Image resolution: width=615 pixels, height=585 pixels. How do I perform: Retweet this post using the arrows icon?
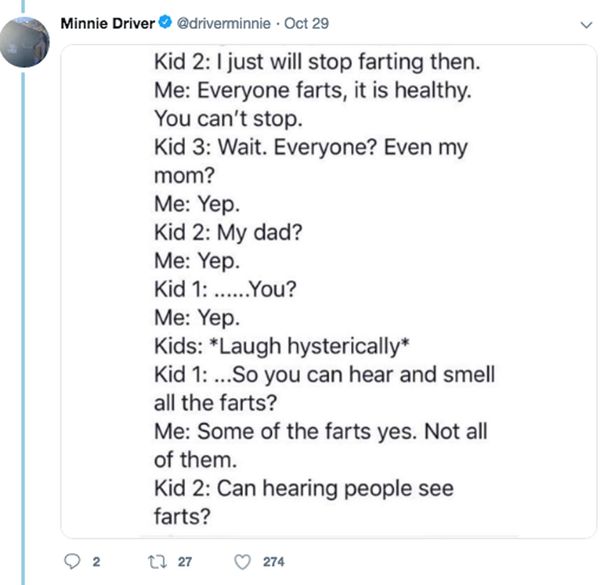tap(158, 561)
